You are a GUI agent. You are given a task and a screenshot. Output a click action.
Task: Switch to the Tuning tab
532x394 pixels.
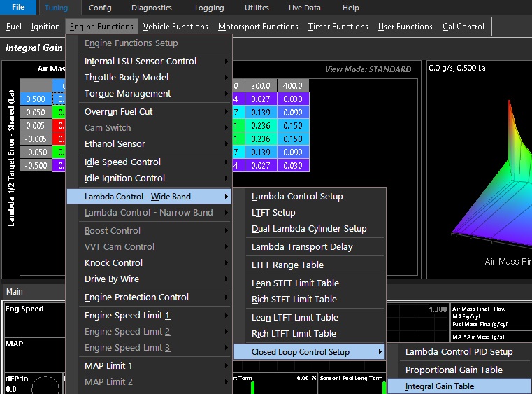[56, 8]
